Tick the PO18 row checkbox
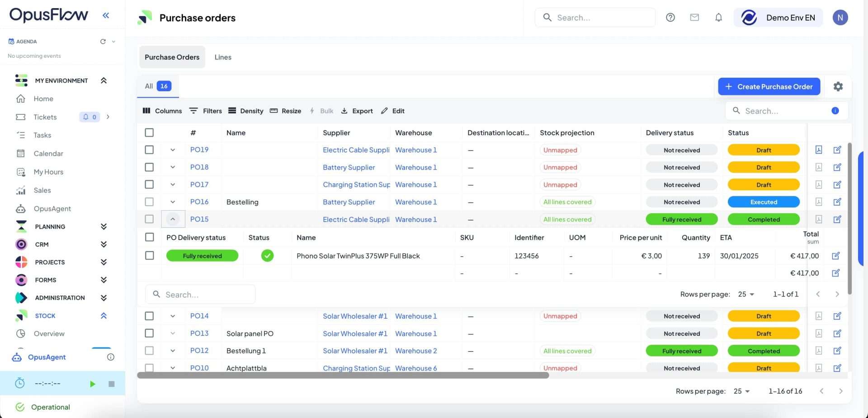868x418 pixels. click(x=149, y=167)
